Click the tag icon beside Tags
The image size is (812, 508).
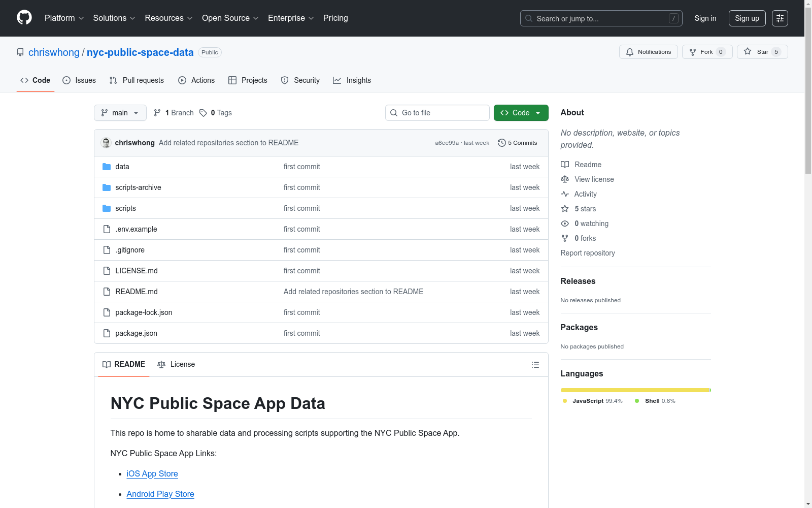[203, 113]
